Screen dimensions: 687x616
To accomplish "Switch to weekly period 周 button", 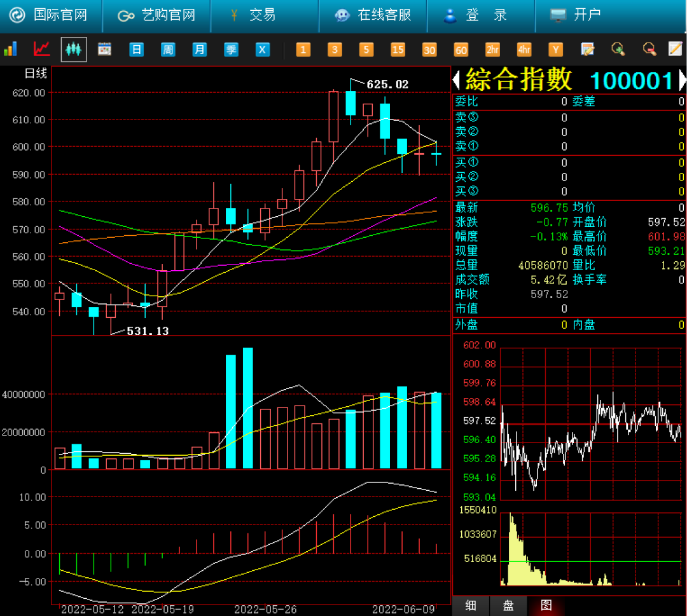I will (x=168, y=50).
